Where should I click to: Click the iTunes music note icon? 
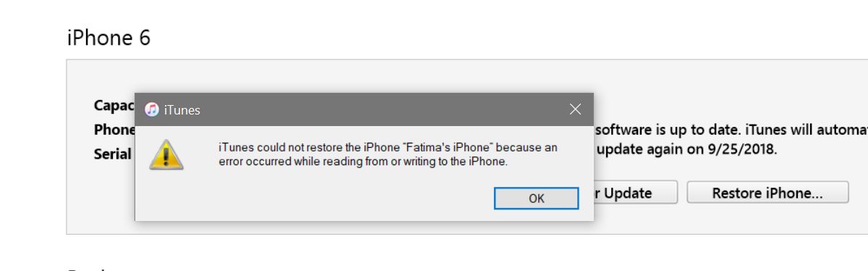152,109
